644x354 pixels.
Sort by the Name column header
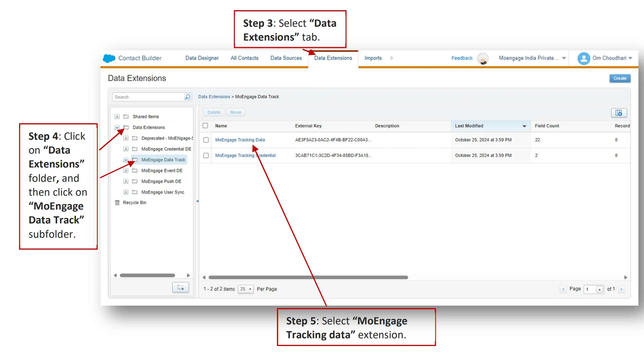pyautogui.click(x=221, y=126)
